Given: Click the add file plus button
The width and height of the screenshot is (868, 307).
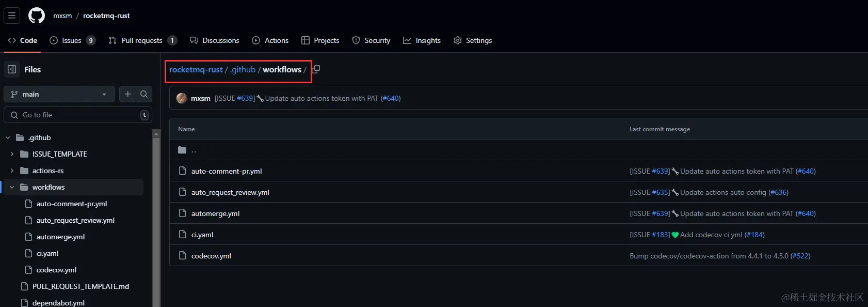Looking at the screenshot, I should pos(127,94).
